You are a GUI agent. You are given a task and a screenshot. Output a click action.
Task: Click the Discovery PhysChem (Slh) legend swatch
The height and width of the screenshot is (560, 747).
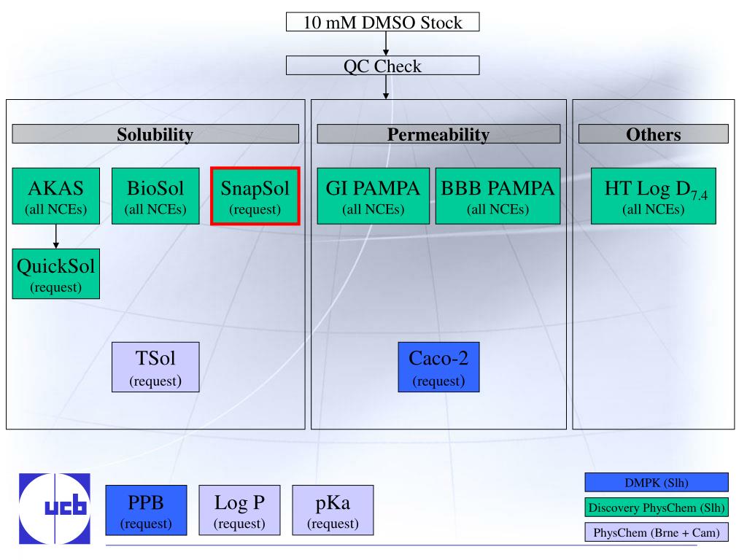point(657,507)
